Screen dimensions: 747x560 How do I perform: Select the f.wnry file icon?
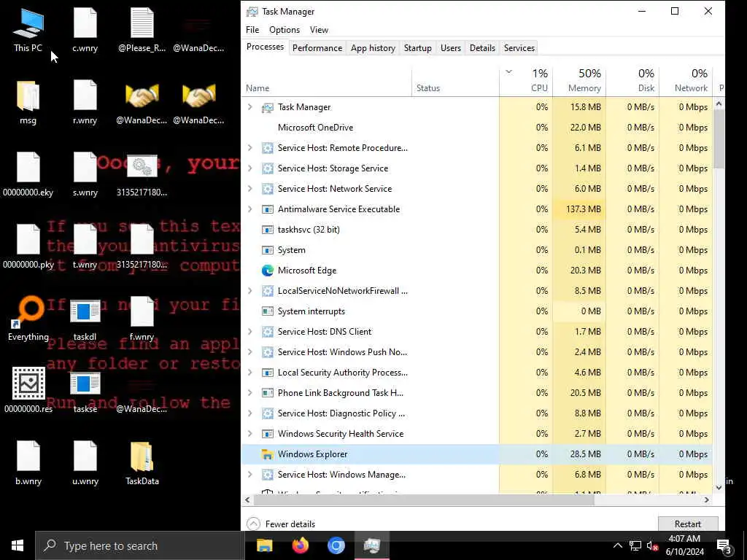pos(142,319)
